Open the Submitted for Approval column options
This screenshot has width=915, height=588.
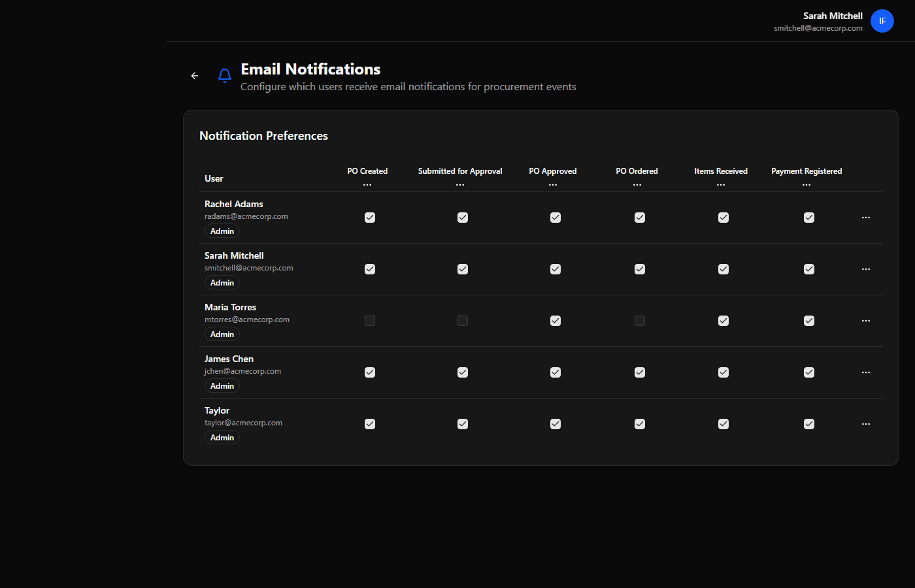(460, 184)
